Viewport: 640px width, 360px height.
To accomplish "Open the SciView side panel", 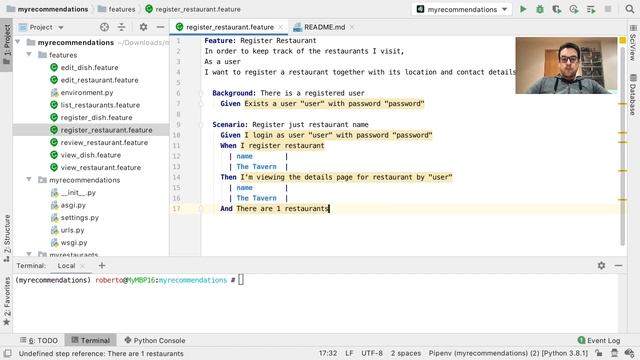I will (x=633, y=43).
